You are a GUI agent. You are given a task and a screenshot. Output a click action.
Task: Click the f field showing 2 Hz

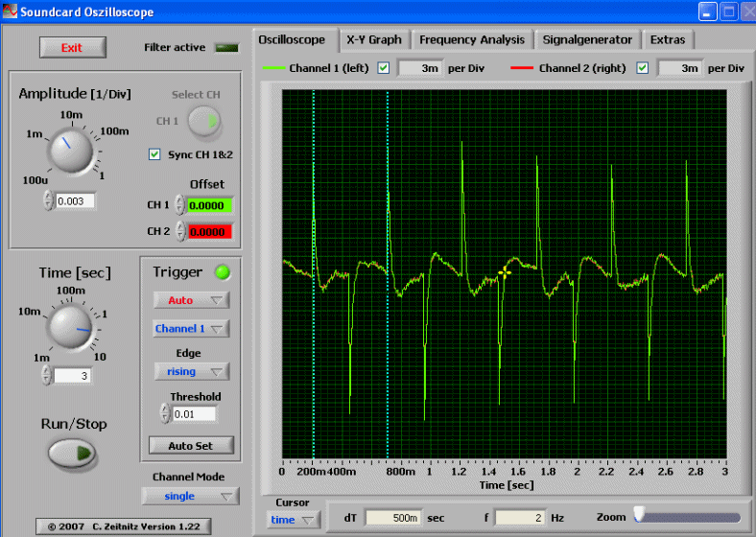click(x=520, y=518)
